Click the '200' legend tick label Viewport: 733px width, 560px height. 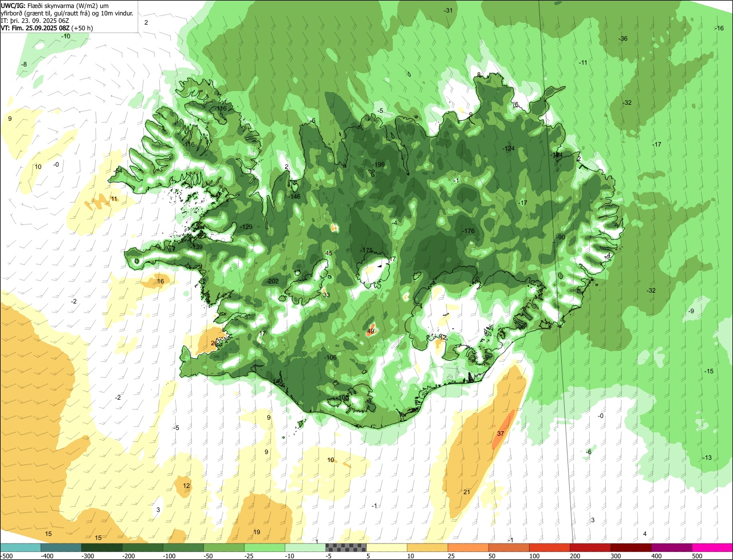[x=575, y=555]
